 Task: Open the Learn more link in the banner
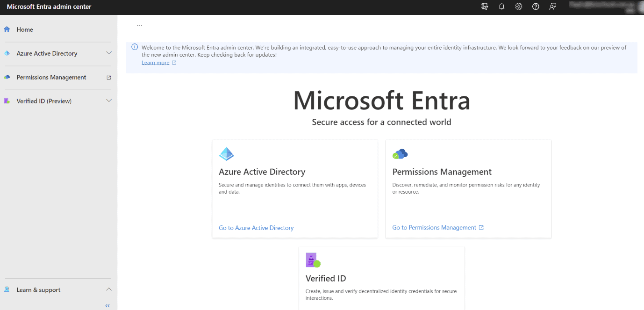coord(155,62)
